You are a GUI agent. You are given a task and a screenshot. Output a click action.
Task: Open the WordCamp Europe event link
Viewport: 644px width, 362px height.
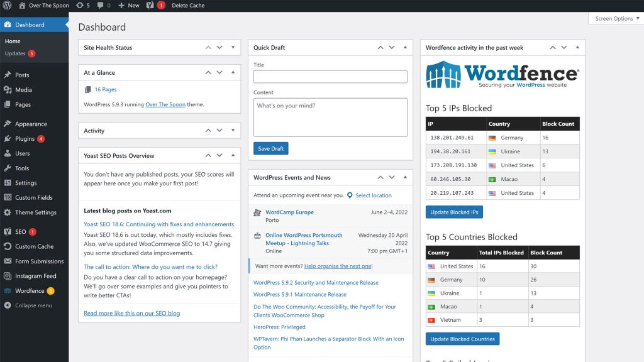coord(289,212)
